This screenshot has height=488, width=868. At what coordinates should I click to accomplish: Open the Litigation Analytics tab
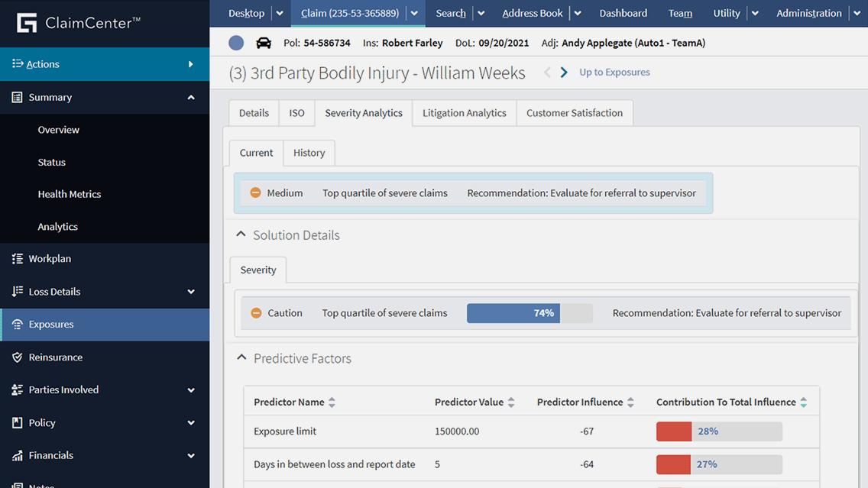click(464, 112)
